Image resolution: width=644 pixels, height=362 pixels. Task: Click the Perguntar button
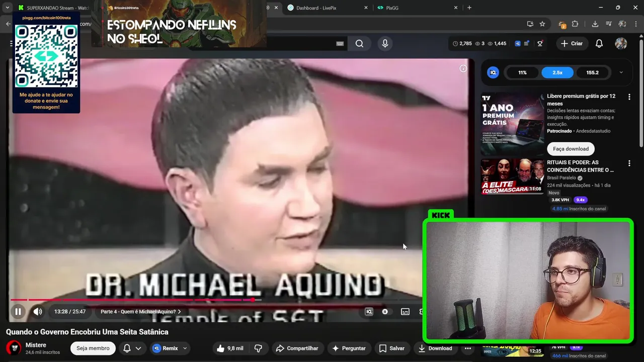coord(349,348)
